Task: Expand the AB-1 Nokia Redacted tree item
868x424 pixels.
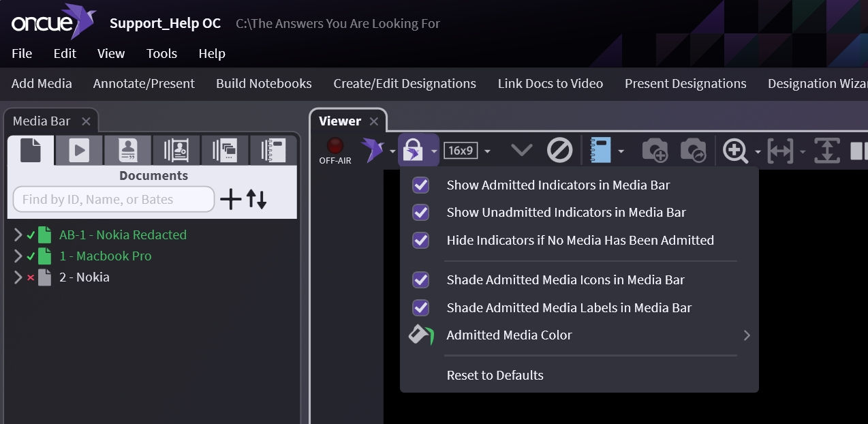Action: [x=18, y=234]
